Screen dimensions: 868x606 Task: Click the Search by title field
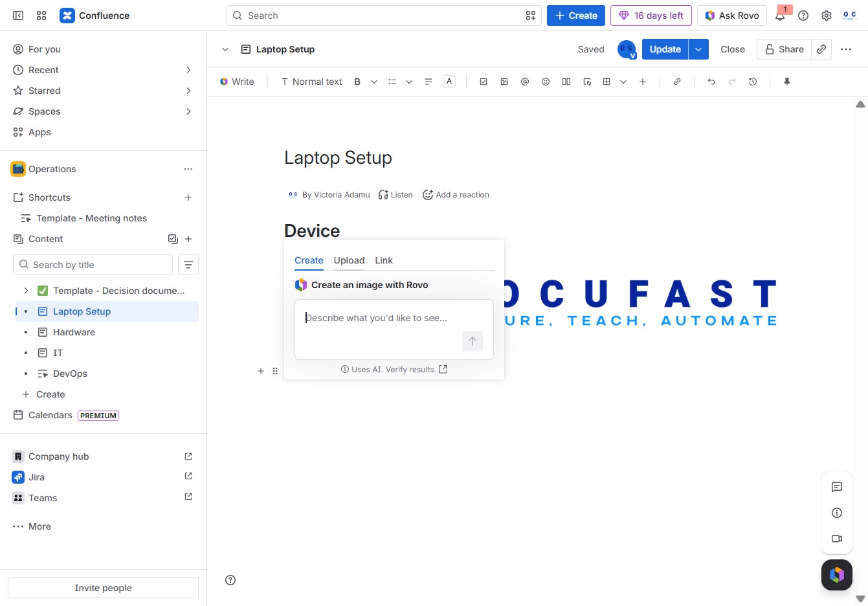(x=93, y=265)
